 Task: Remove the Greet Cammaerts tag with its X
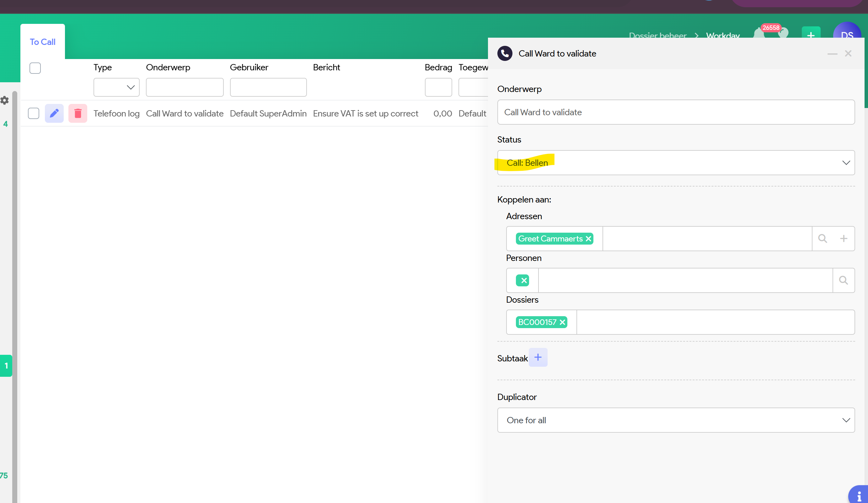point(588,239)
